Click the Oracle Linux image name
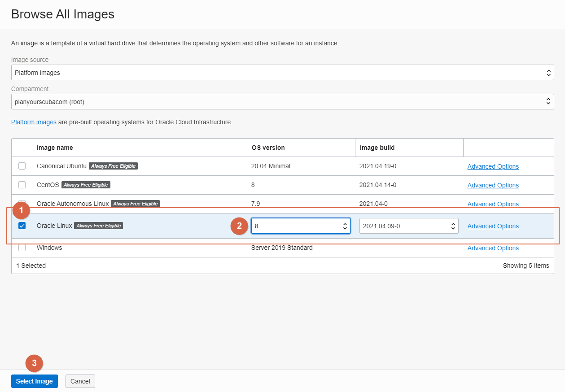The image size is (565, 392). 54,226
